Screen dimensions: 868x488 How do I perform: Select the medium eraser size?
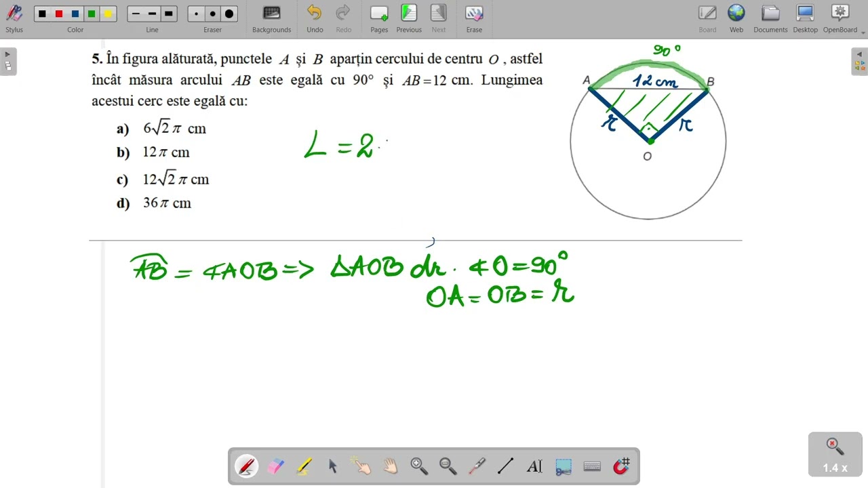point(213,14)
